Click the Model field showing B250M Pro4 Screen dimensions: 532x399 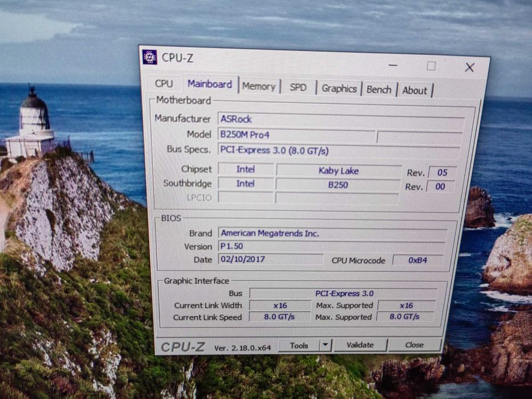click(x=296, y=135)
